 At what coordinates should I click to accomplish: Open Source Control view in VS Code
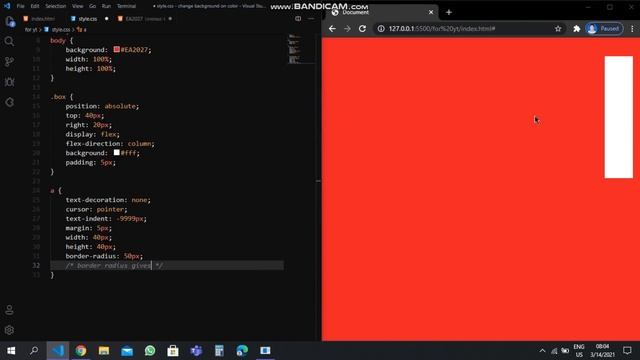coord(9,62)
